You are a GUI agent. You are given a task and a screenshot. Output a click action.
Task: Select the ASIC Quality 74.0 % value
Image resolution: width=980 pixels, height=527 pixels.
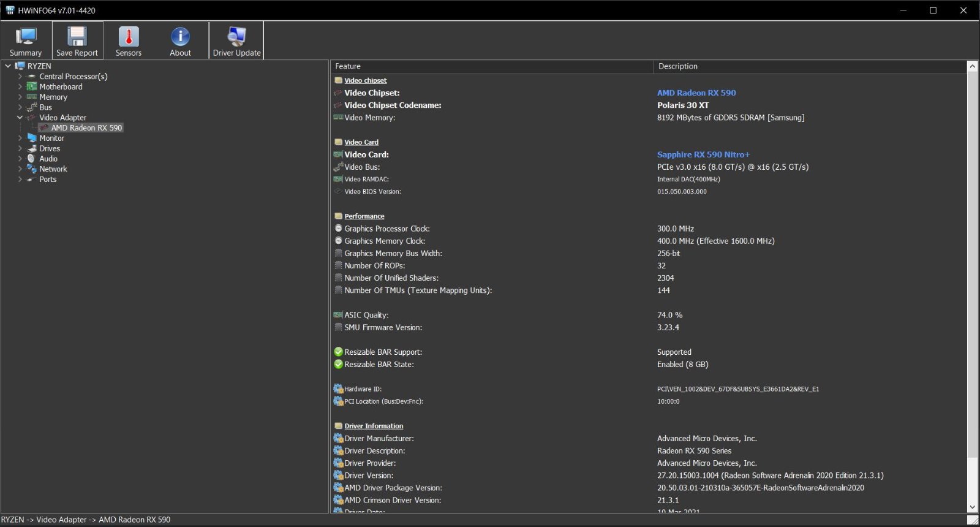point(669,314)
